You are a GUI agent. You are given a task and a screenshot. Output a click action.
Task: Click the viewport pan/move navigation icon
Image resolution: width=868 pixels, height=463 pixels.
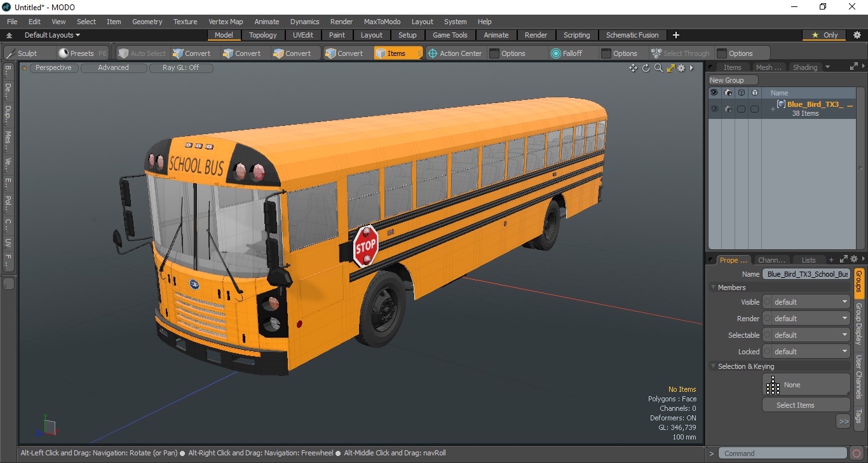(x=633, y=68)
